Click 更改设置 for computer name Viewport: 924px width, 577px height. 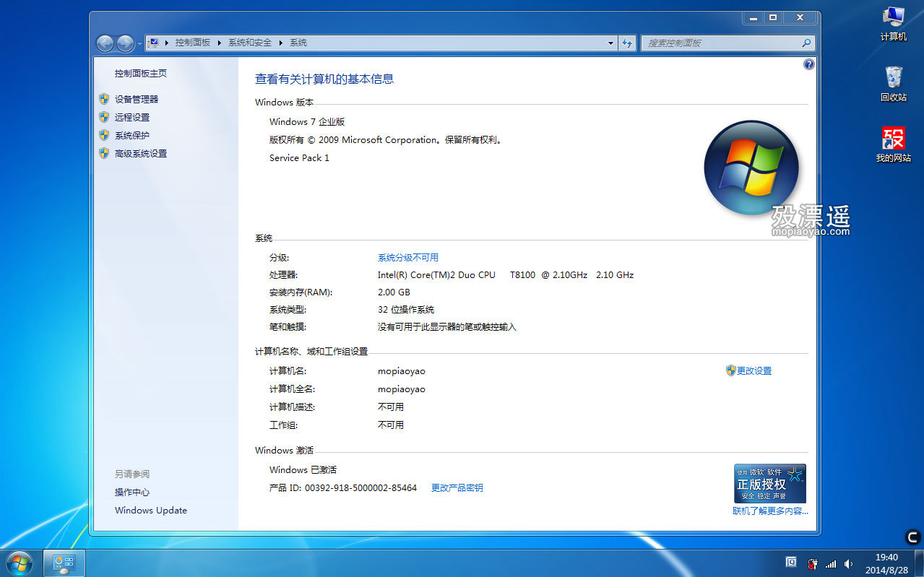click(x=754, y=370)
